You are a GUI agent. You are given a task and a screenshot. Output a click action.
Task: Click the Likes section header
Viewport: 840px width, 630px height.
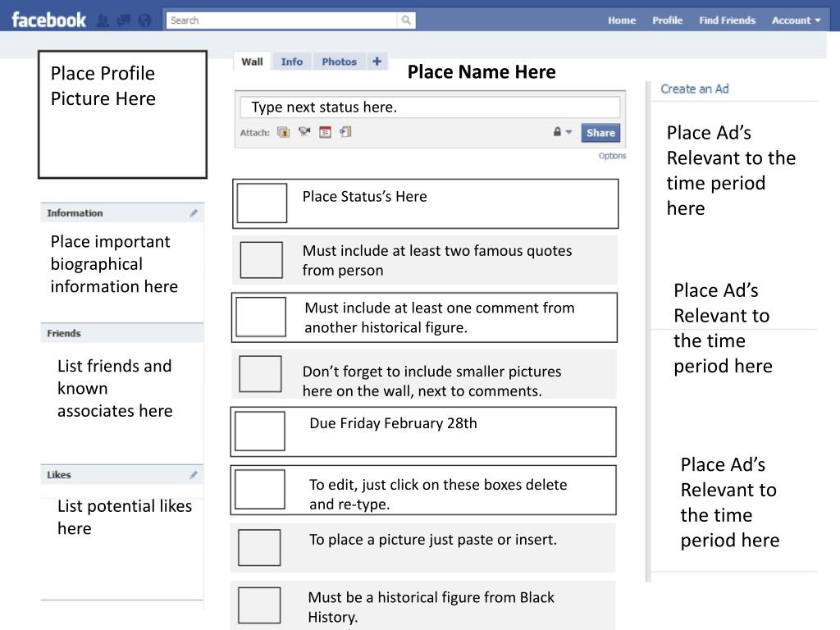pos(122,475)
